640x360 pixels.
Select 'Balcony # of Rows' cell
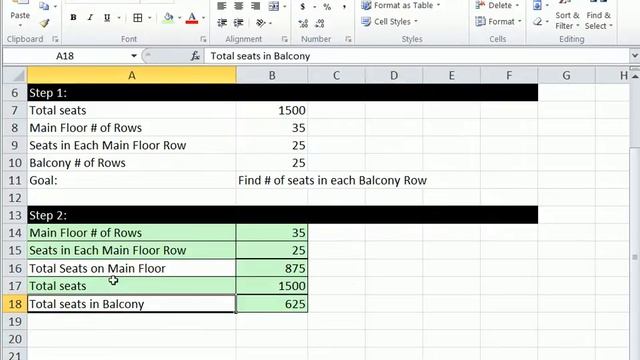pos(131,163)
